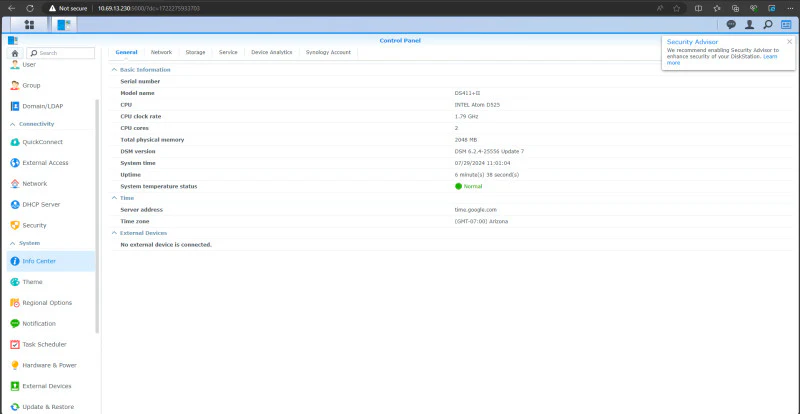
Task: Click the DSM version value text
Action: click(489, 152)
